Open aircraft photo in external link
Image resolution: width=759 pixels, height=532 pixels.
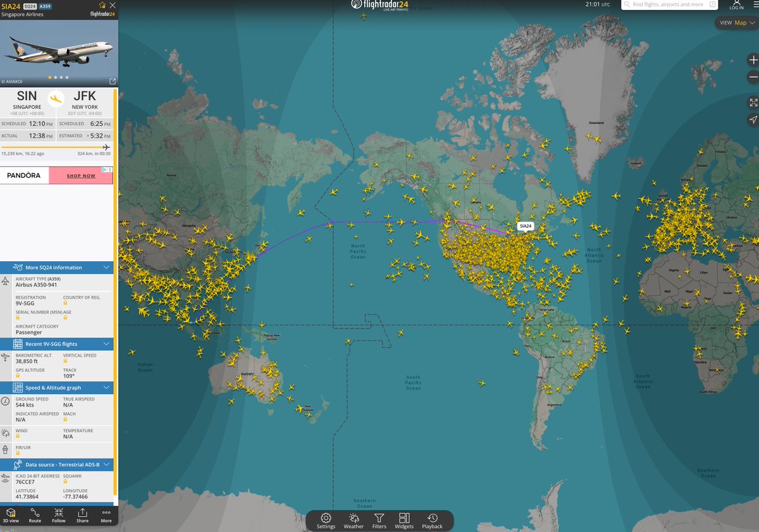click(113, 81)
